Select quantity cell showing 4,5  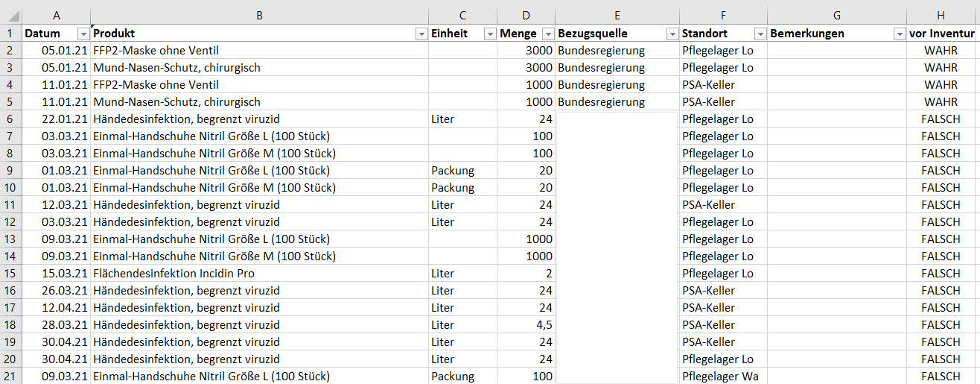(x=526, y=325)
